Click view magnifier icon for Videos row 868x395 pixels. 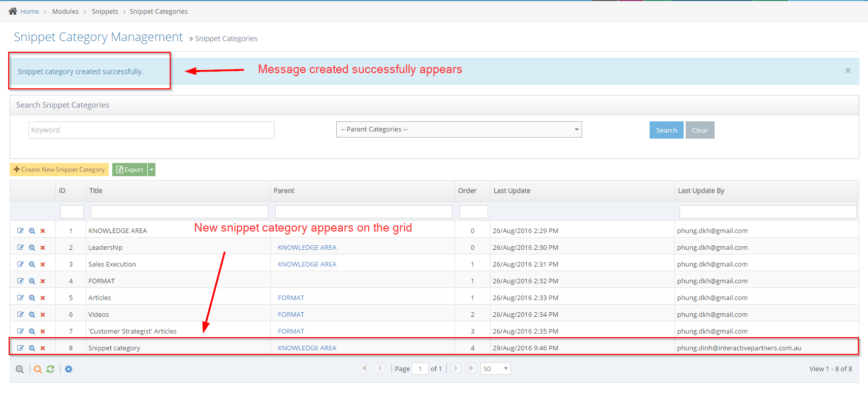point(32,315)
